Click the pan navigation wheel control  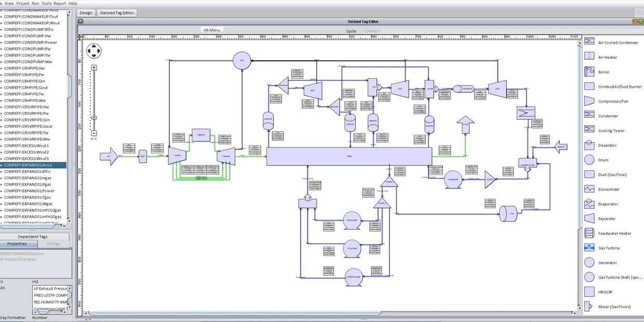pyautogui.click(x=94, y=51)
